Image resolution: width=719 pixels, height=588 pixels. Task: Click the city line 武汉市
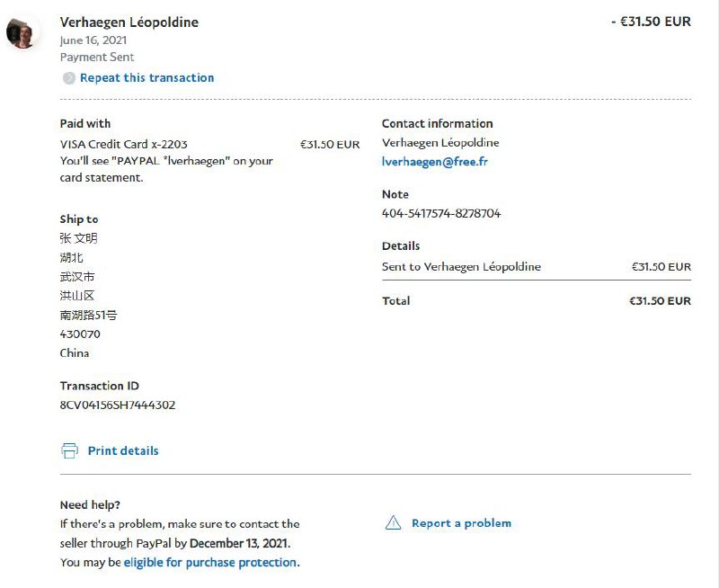[77, 277]
